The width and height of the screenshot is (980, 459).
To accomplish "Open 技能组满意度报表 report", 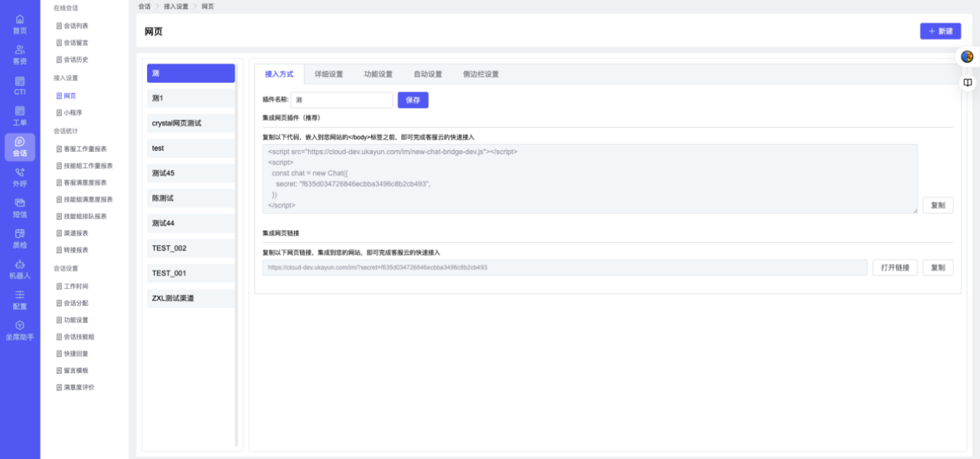I will [84, 199].
